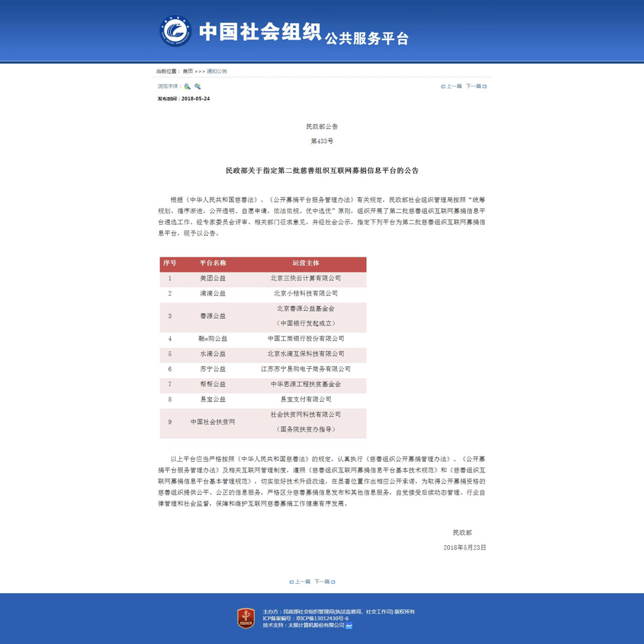Select the 帮帮公益 cell
Viewport: 644px width, 644px height.
click(x=212, y=384)
